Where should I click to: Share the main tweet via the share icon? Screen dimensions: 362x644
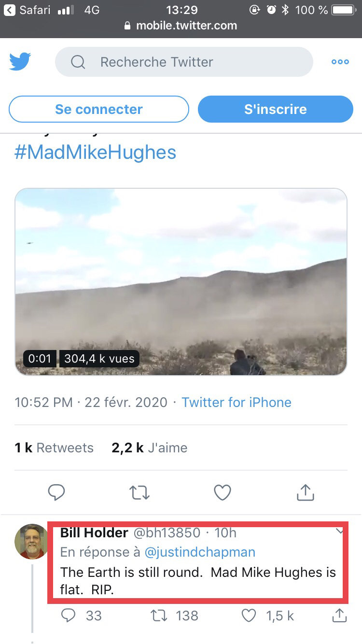click(x=305, y=492)
